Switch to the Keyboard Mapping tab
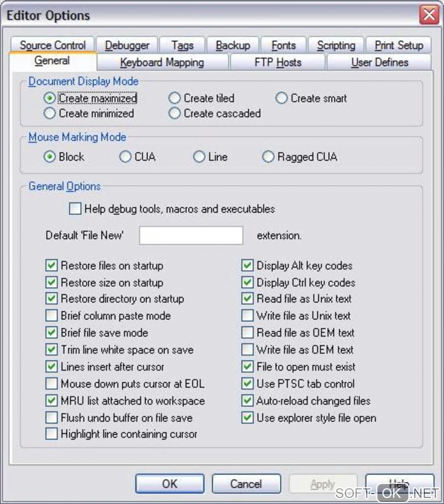This screenshot has width=444, height=504. (x=162, y=62)
